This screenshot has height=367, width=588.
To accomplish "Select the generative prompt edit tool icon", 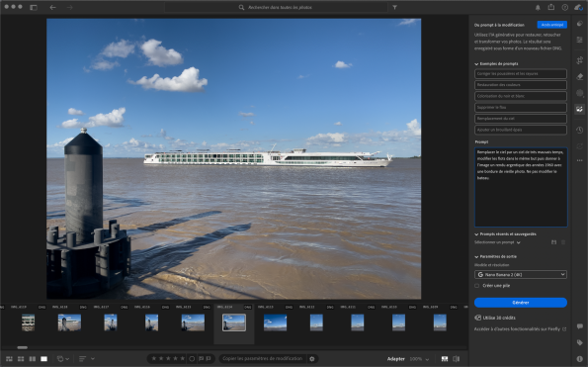I will 579,109.
